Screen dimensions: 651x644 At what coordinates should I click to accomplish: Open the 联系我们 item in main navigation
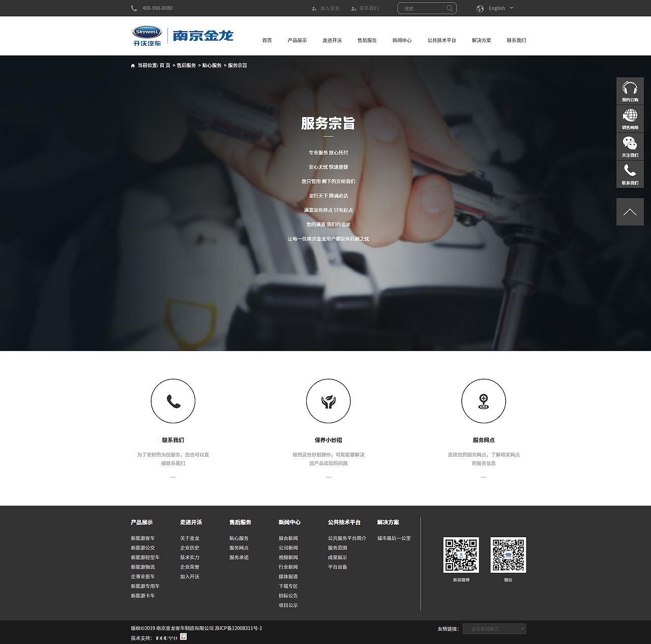tap(517, 40)
